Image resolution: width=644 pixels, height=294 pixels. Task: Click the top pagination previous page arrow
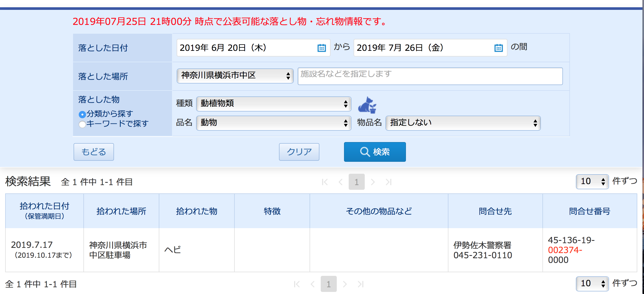pos(341,182)
